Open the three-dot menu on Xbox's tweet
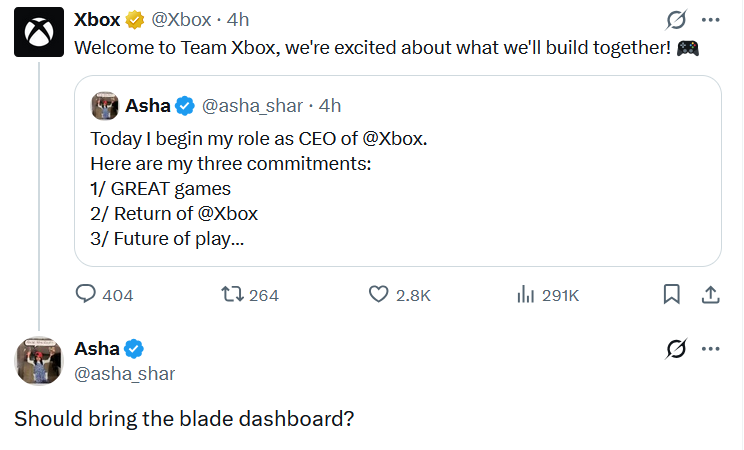This screenshot has width=744, height=450. click(x=710, y=20)
